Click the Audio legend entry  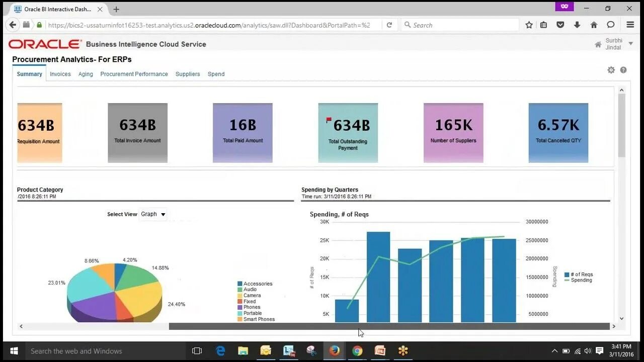pos(247,290)
